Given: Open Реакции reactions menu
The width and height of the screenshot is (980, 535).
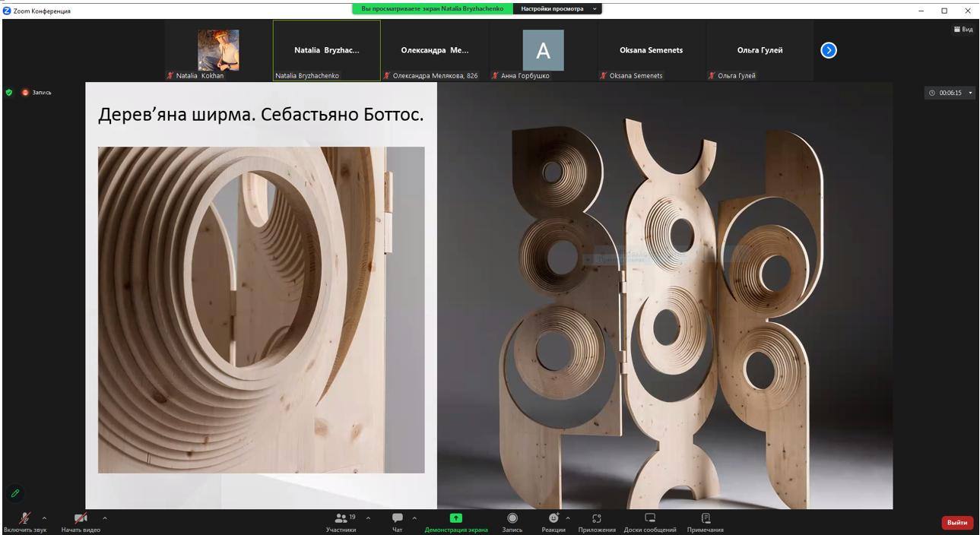Looking at the screenshot, I should 553,521.
